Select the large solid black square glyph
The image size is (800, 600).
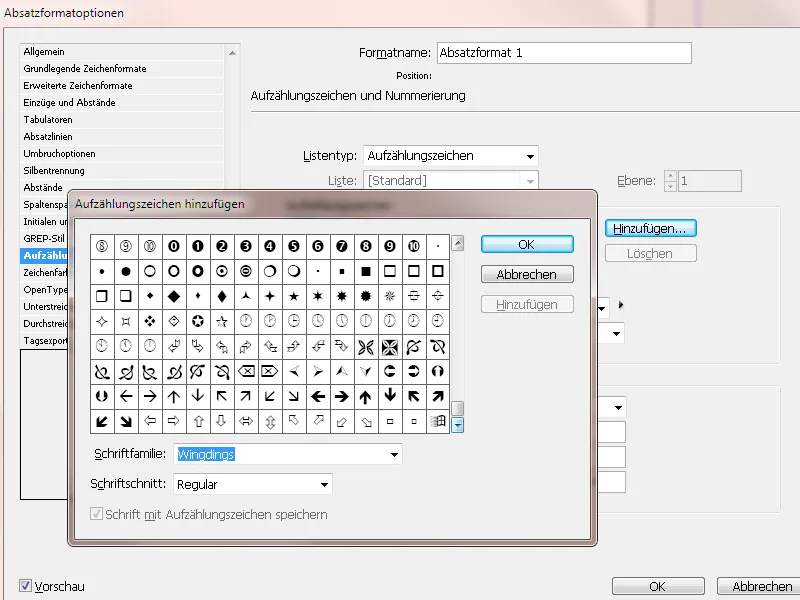pyautogui.click(x=366, y=271)
